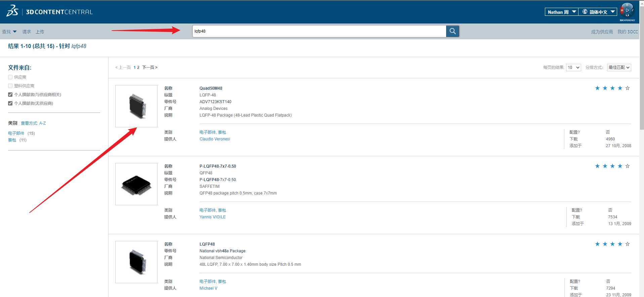Click page 1 link
Screen dimensions: 644x297
coord(134,68)
